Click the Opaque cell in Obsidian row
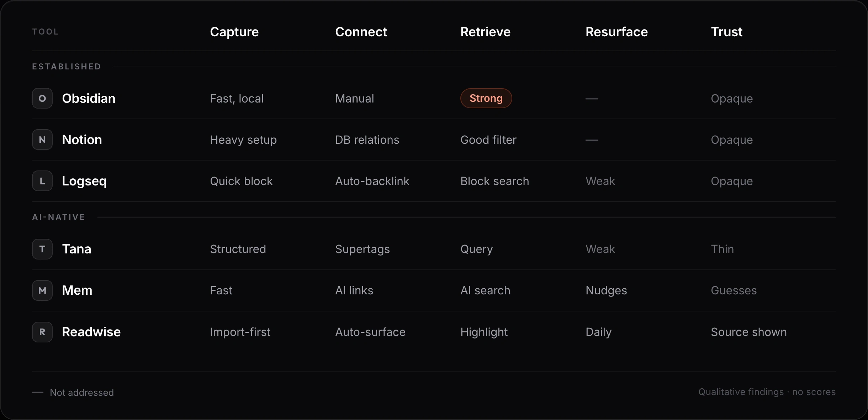Viewport: 868px width, 420px height. (732, 99)
